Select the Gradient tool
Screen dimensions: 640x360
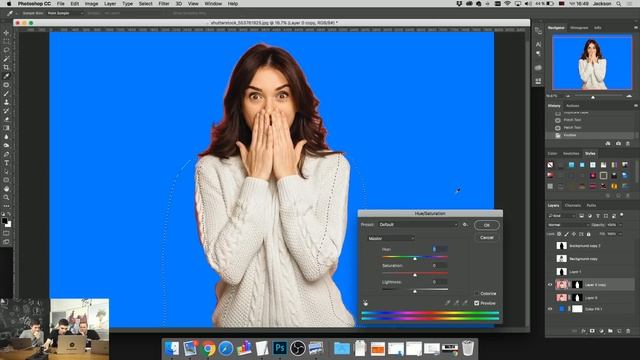click(6, 128)
